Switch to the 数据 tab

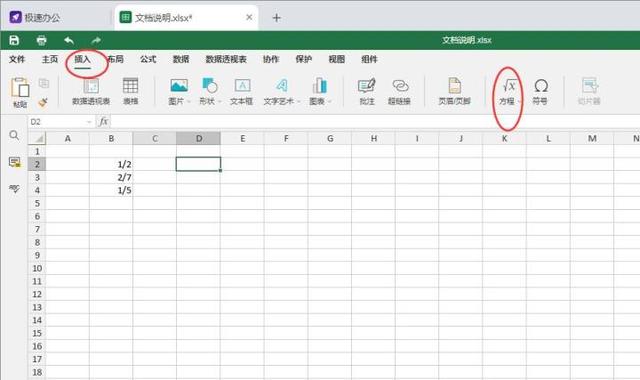[x=181, y=60]
